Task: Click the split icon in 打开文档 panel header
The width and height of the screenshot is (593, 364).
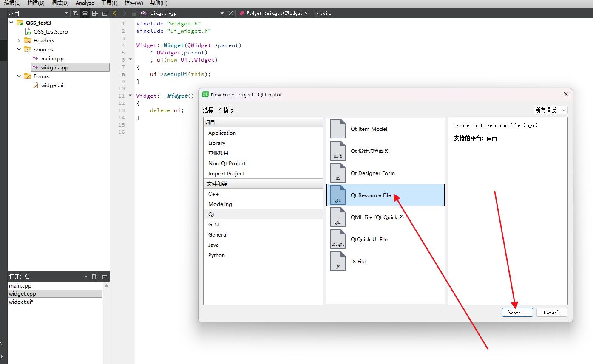Action: point(95,277)
